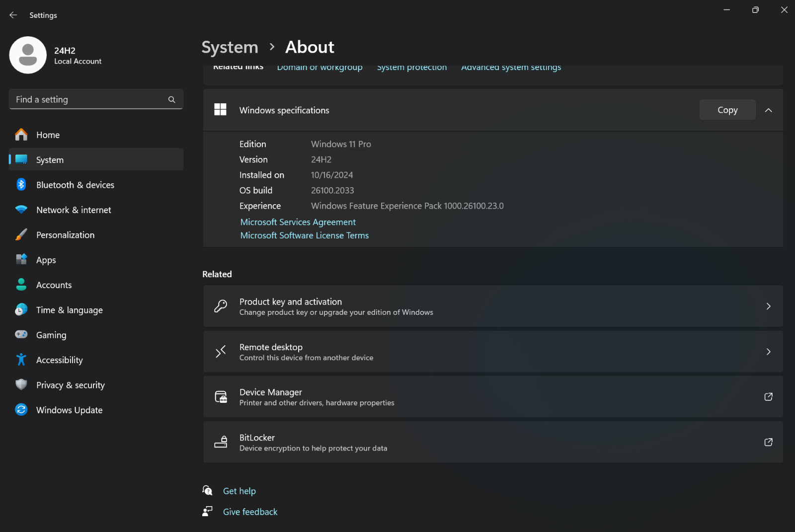The height and width of the screenshot is (532, 795).
Task: Click the System monitor icon in sidebar
Action: pos(21,159)
